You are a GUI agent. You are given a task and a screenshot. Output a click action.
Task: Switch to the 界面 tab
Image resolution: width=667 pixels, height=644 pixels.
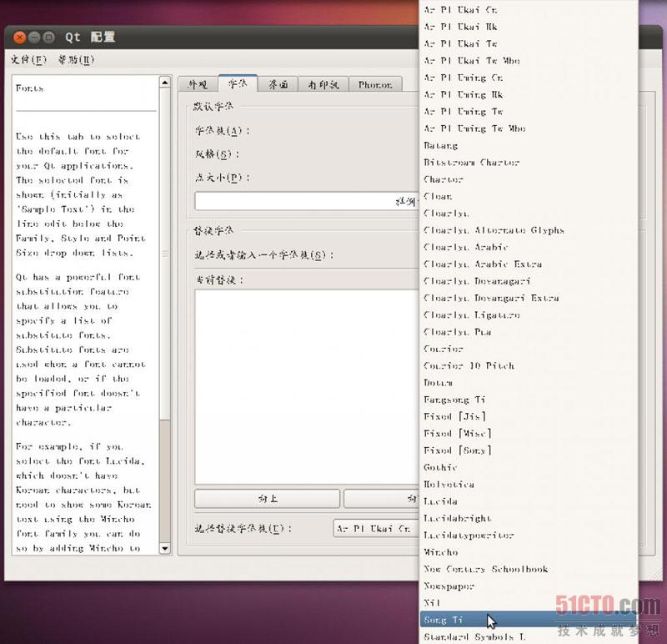coord(278,84)
